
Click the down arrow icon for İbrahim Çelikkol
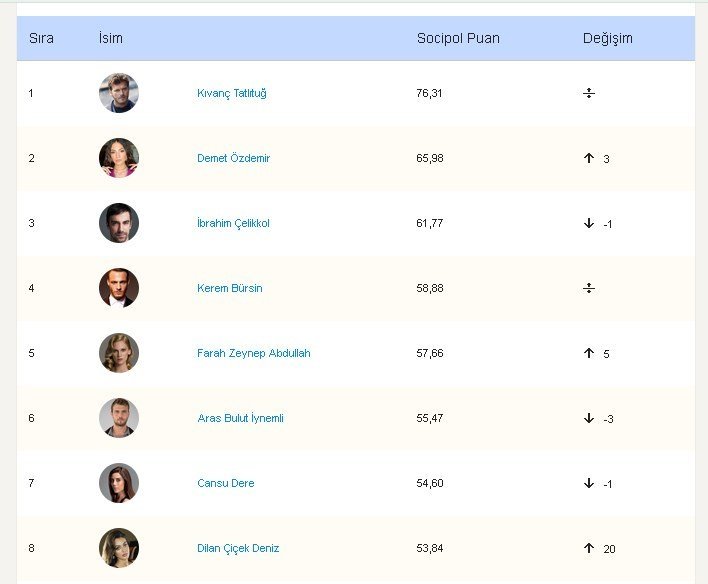(x=588, y=223)
